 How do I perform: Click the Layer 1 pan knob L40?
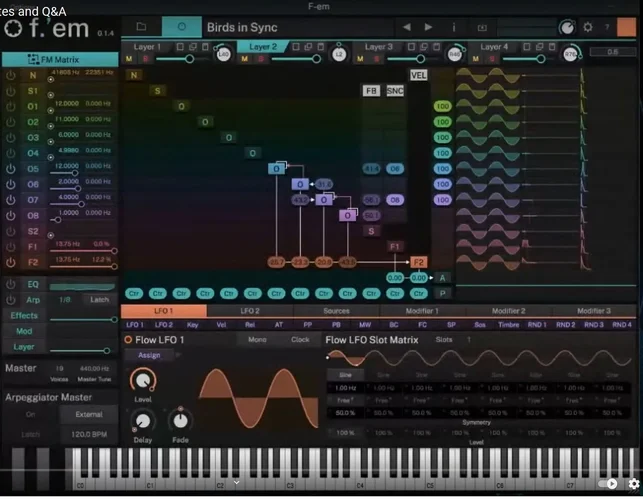223,54
